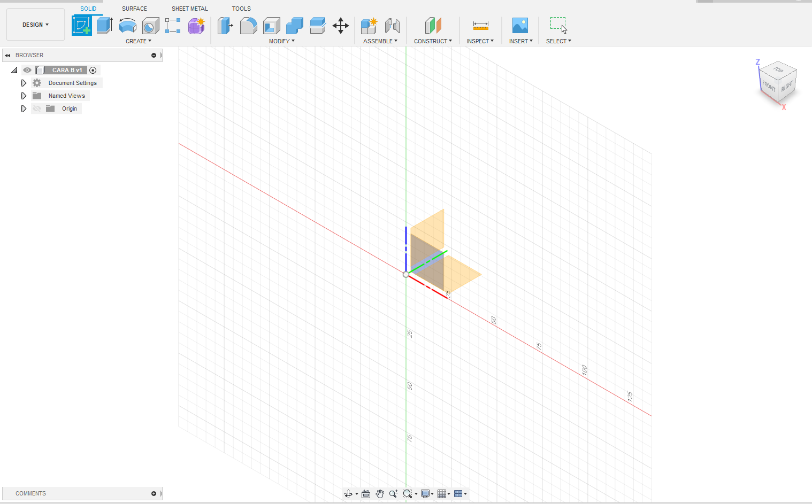
Task: Select the Hole tool
Action: point(150,26)
